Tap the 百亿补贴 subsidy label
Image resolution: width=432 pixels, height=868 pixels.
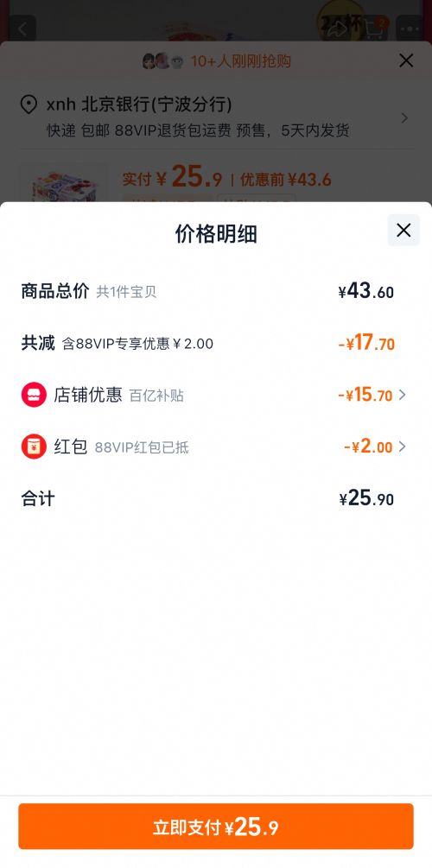(x=156, y=396)
